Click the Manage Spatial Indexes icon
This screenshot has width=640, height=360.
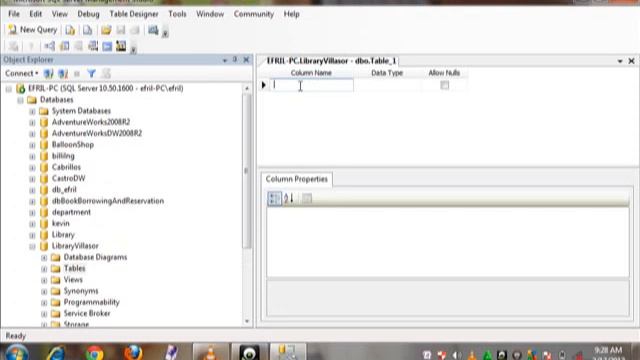pyautogui.click(x=121, y=46)
